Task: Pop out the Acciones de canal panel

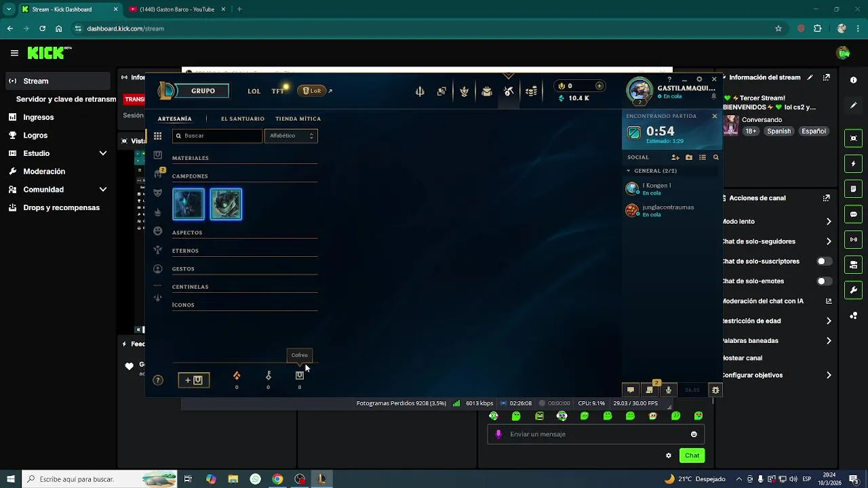Action: point(827,198)
